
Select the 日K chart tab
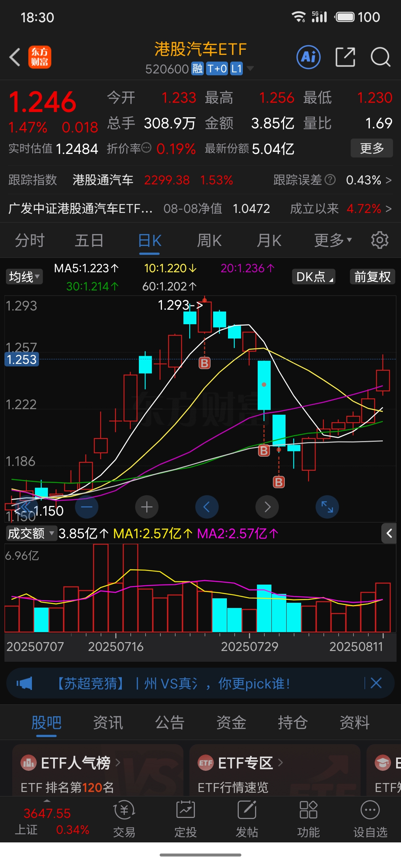[x=149, y=240]
